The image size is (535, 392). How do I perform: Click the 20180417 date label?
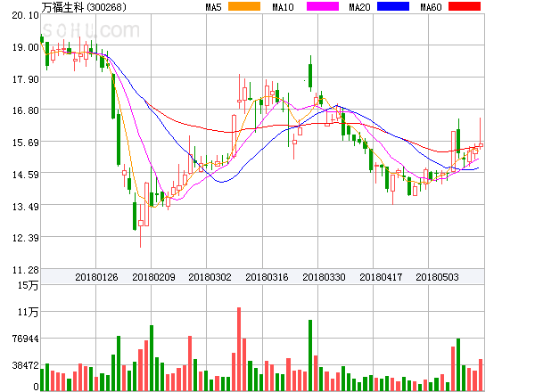[x=381, y=277]
